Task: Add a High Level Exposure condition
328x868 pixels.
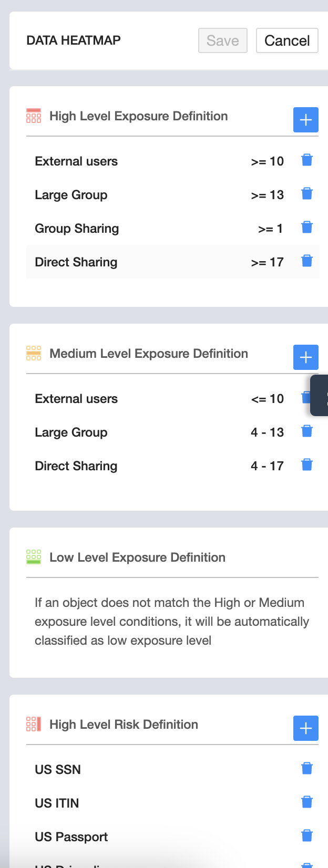Action: pos(305,120)
